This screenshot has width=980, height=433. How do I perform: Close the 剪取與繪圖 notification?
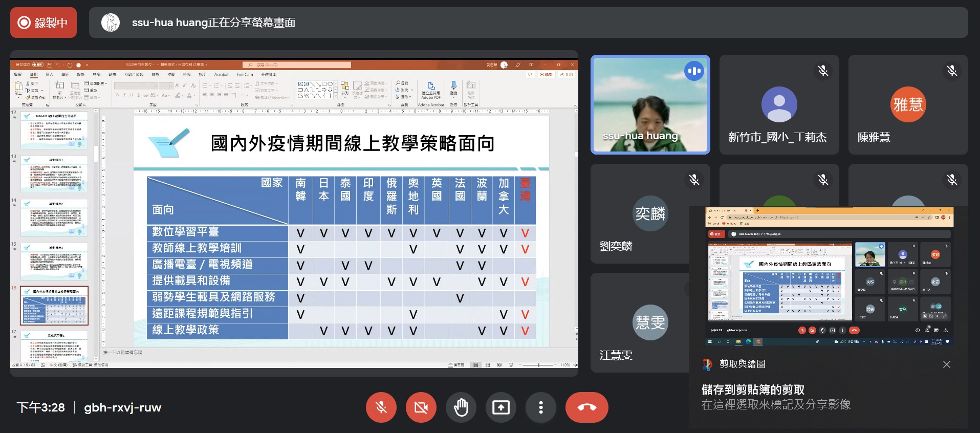[946, 364]
